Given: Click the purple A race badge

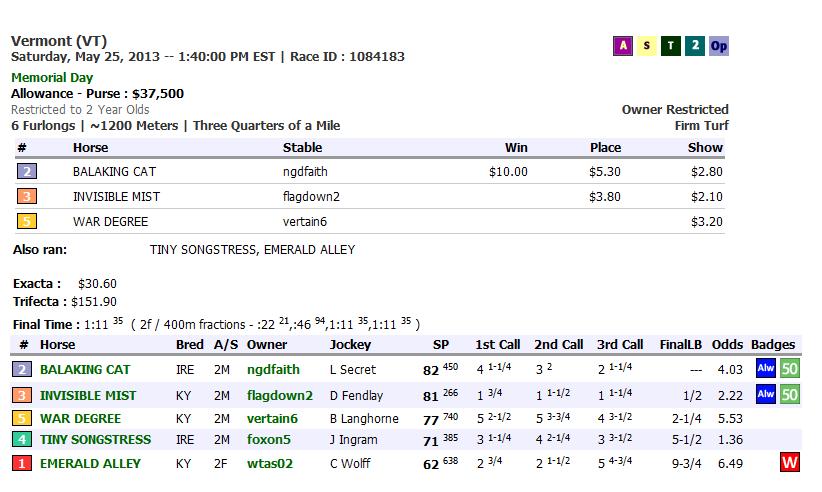Looking at the screenshot, I should 623,46.
